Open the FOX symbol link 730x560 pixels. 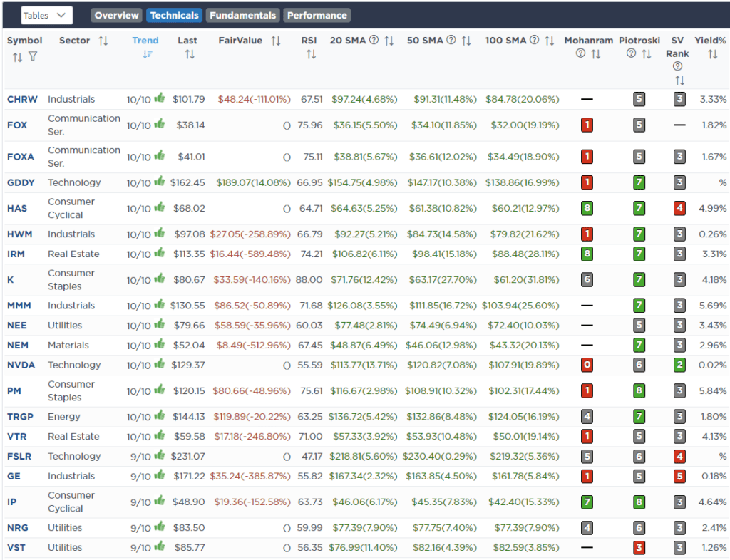pos(17,125)
